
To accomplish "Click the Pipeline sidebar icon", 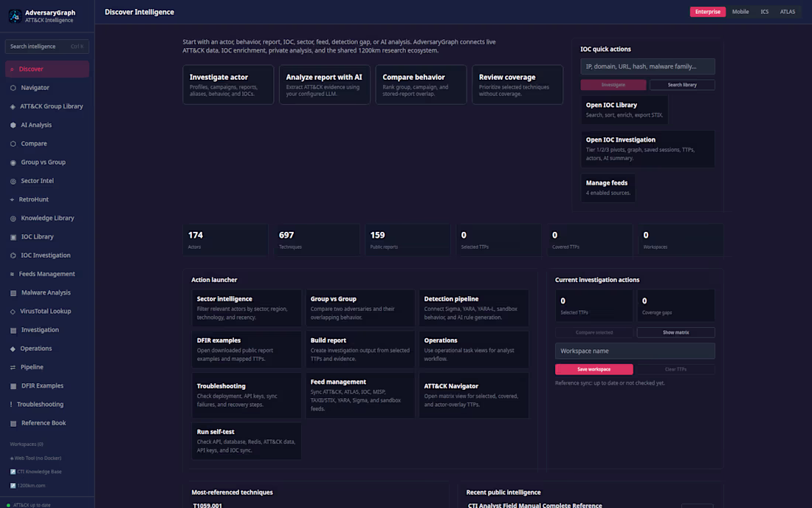I will (x=13, y=367).
